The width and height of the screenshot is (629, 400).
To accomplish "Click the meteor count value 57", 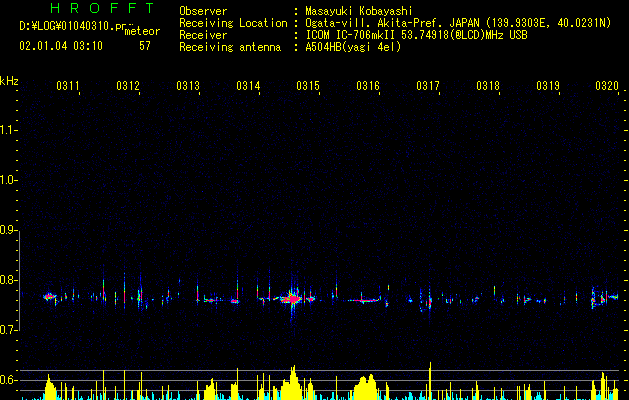I will (x=145, y=46).
